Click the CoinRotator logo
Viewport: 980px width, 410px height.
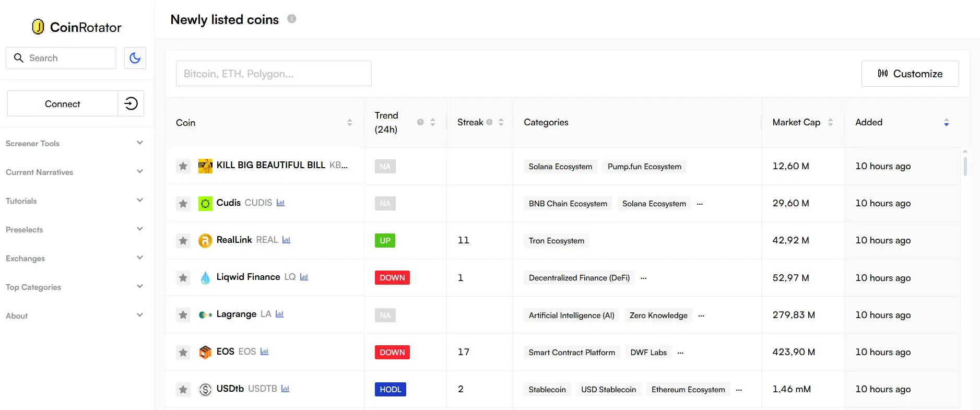[x=77, y=27]
